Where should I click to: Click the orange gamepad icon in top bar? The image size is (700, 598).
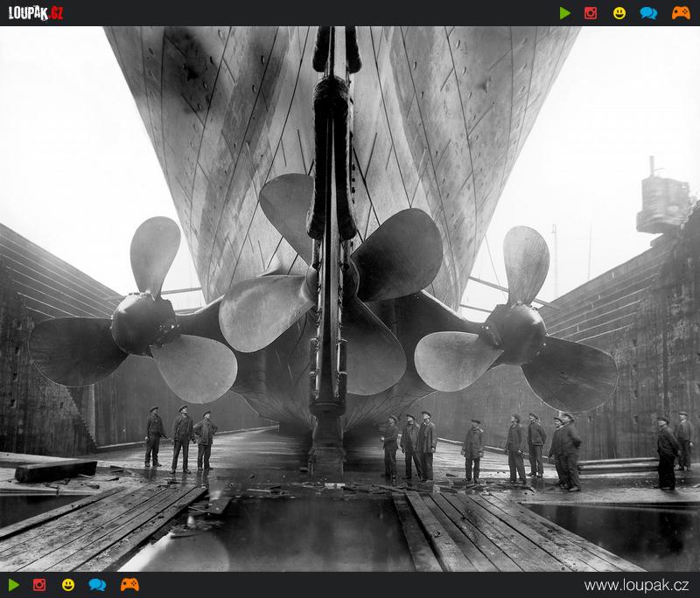pos(680,13)
